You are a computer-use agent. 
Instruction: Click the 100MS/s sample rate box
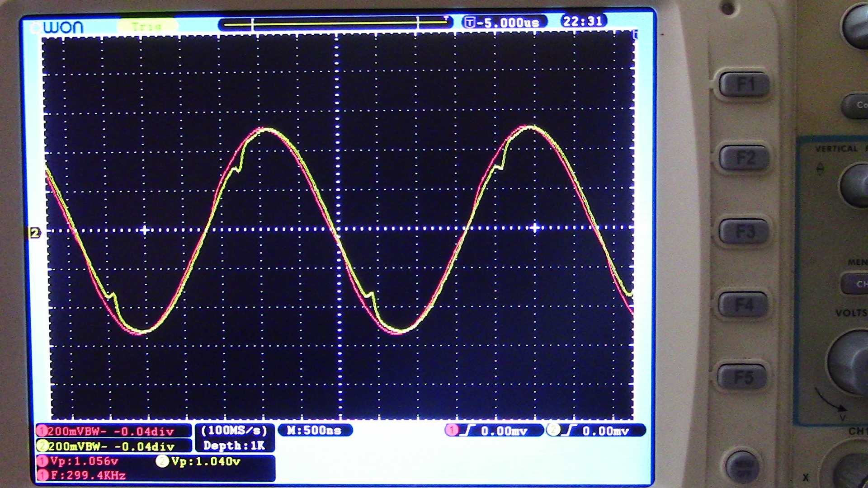click(x=234, y=430)
